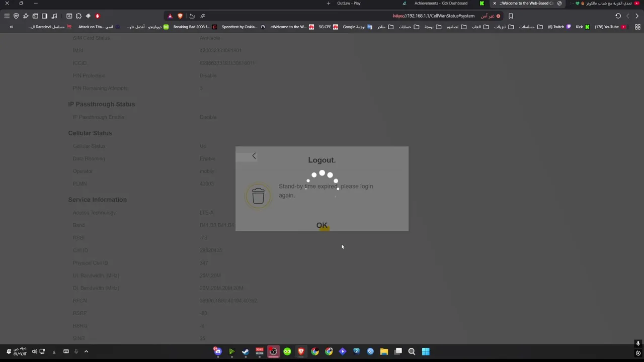Viewport: 644px width, 362px height.
Task: Open the Twitch bookmark
Action: (x=559, y=27)
